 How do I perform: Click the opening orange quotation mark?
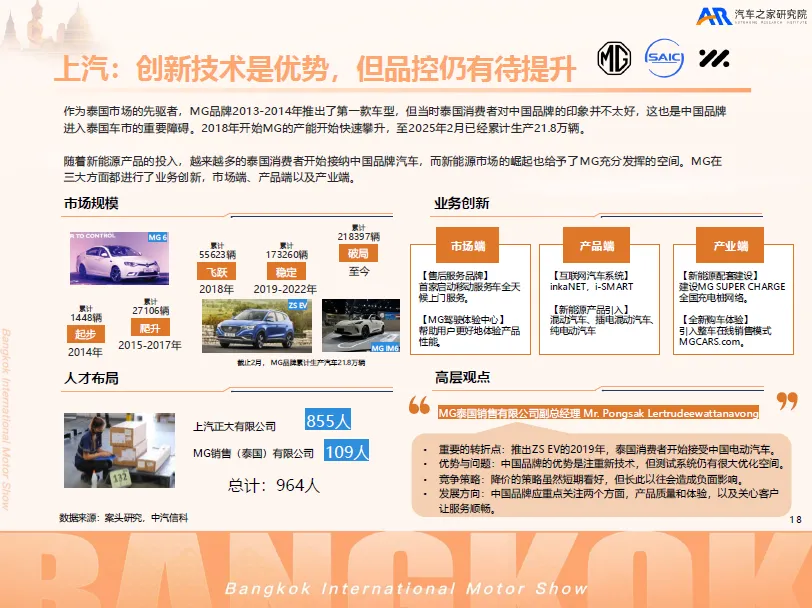[419, 405]
